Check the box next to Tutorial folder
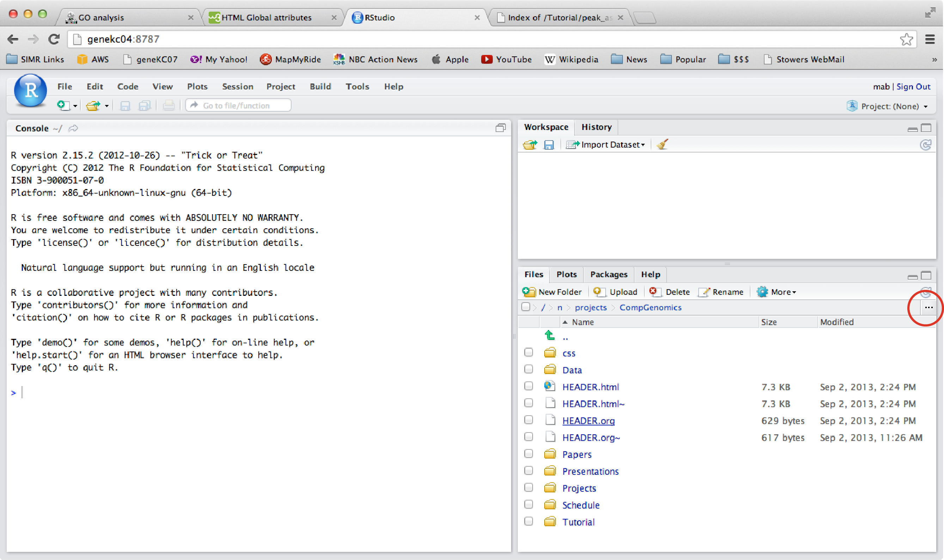 pos(529,521)
